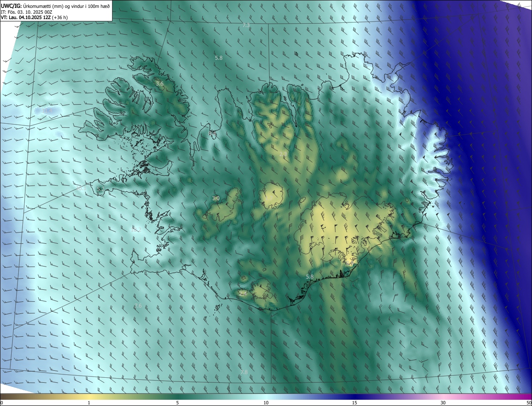Click the 7.6 value on the map
This screenshot has width=532, height=406.
[138, 306]
